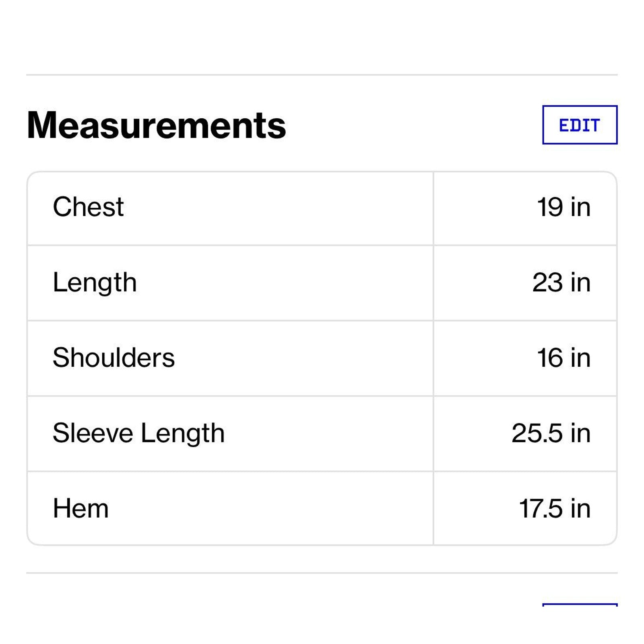Select the Hem row label
Screen dimensions: 644x644
point(80,508)
